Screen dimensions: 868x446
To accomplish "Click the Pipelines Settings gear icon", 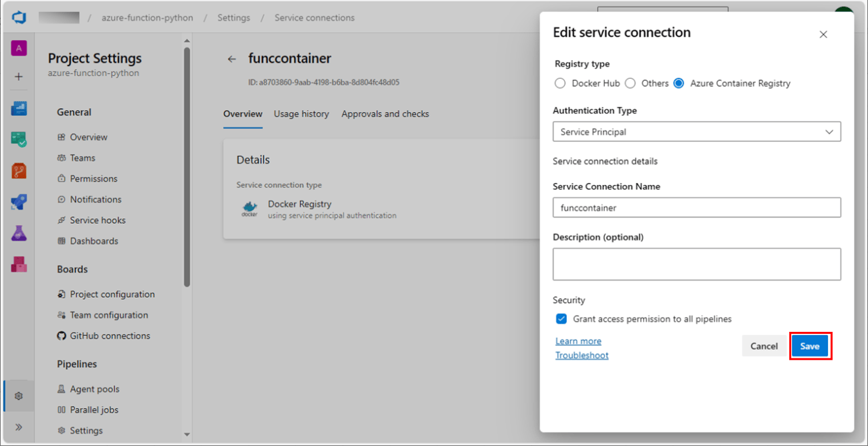I will click(x=61, y=430).
